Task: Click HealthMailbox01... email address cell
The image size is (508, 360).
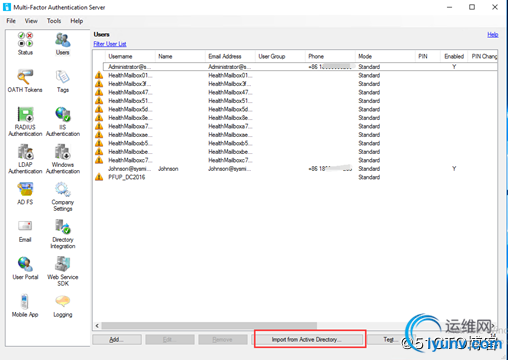Action: pyautogui.click(x=230, y=75)
